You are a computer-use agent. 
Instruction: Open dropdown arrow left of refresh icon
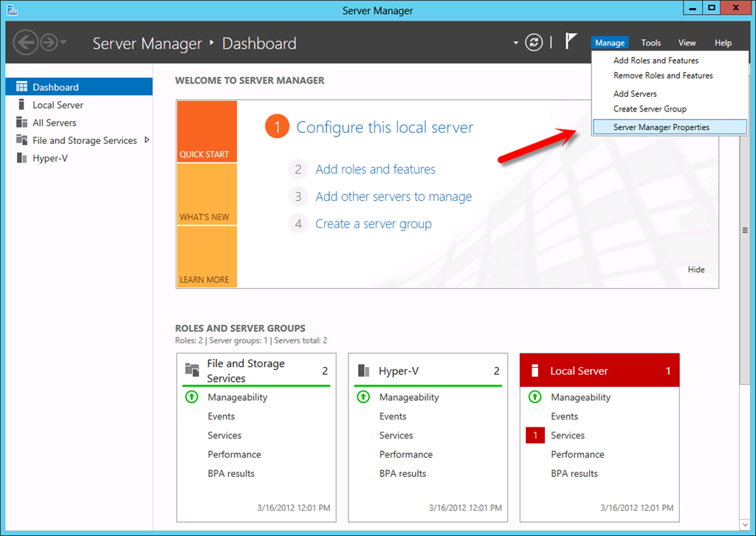pos(515,43)
